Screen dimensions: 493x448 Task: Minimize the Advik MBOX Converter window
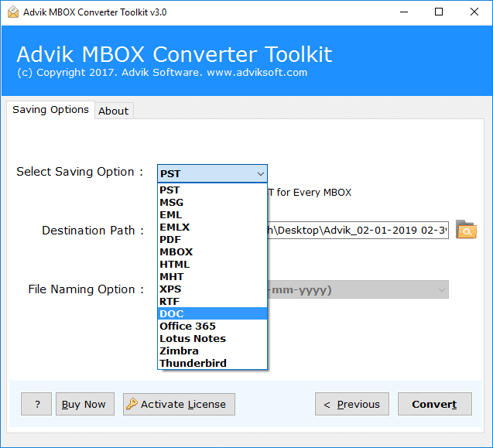[x=404, y=12]
